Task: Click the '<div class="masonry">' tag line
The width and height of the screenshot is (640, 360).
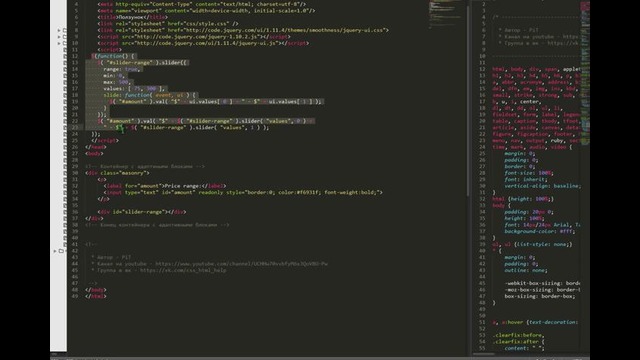Action: pyautogui.click(x=117, y=173)
